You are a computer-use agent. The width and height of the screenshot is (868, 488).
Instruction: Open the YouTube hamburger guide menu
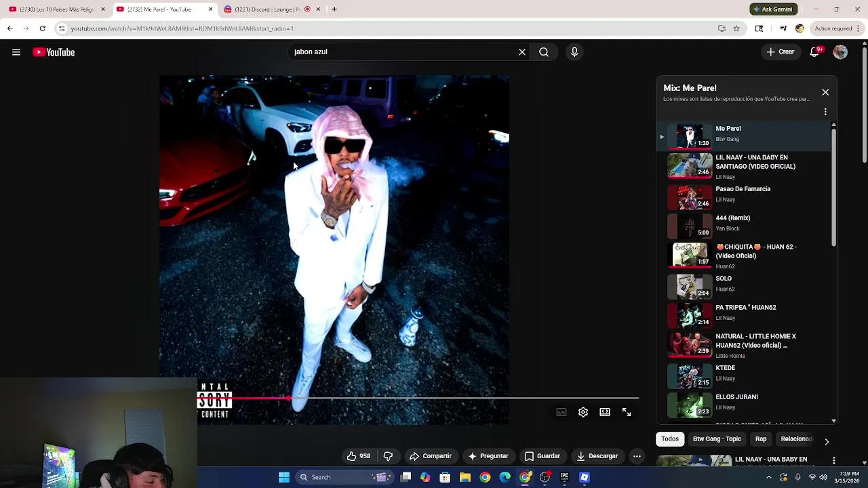pos(16,52)
